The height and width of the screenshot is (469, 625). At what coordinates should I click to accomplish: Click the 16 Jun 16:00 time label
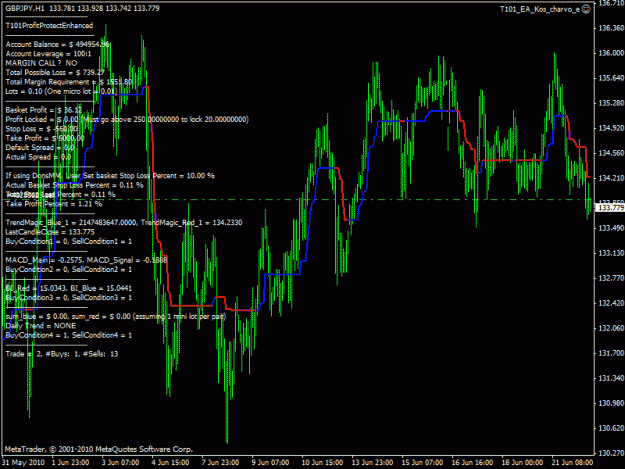click(x=472, y=463)
